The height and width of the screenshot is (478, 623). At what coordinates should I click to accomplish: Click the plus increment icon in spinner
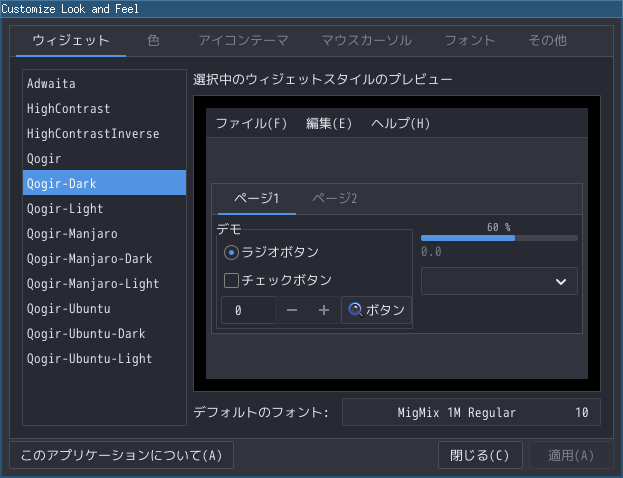tap(324, 310)
